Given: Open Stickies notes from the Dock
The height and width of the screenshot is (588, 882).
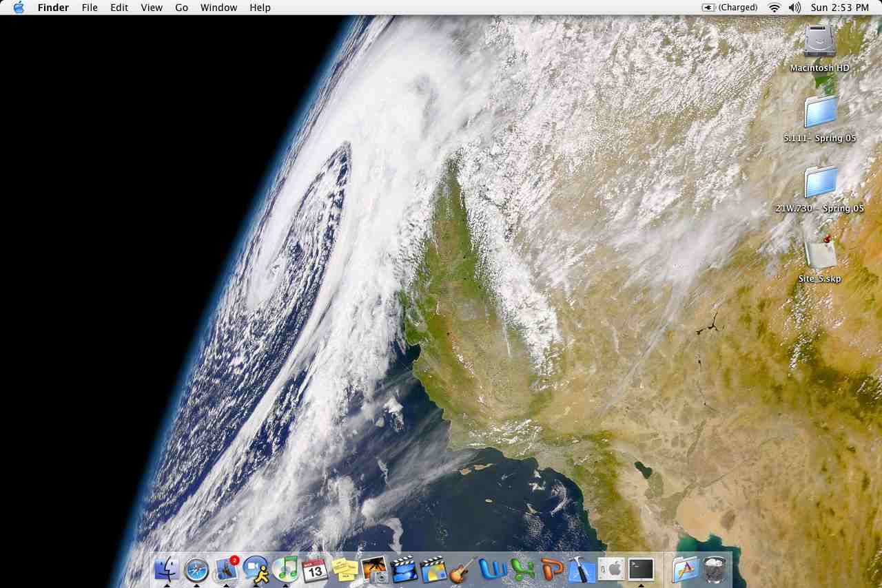Looking at the screenshot, I should click(345, 569).
